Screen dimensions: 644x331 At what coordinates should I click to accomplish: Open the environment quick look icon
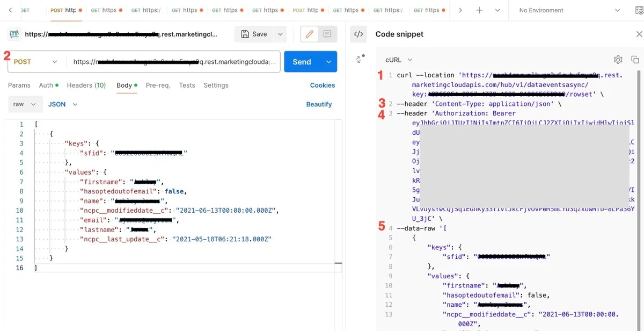tap(639, 10)
